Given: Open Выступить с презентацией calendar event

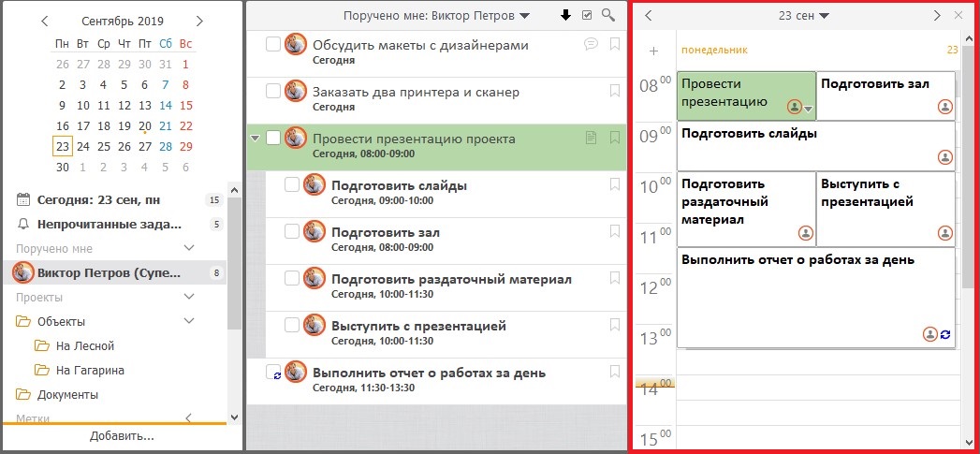Looking at the screenshot, I should coord(885,209).
